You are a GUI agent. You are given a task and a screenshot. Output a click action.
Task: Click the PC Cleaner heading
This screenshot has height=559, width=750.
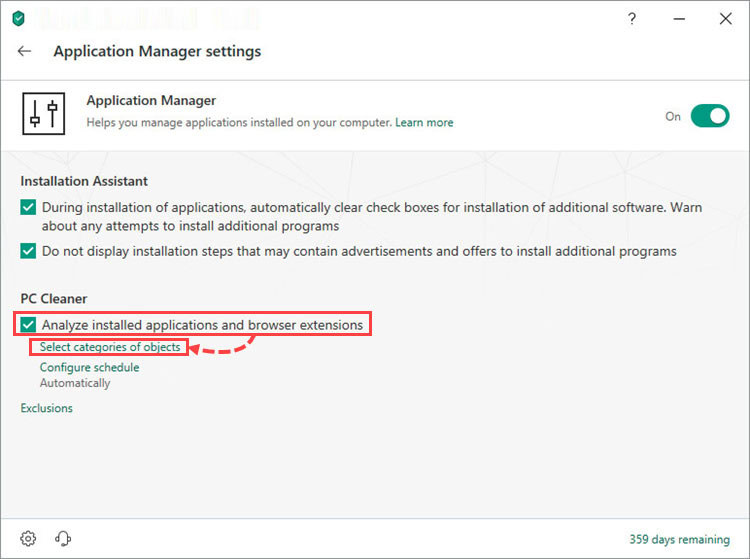(x=54, y=299)
